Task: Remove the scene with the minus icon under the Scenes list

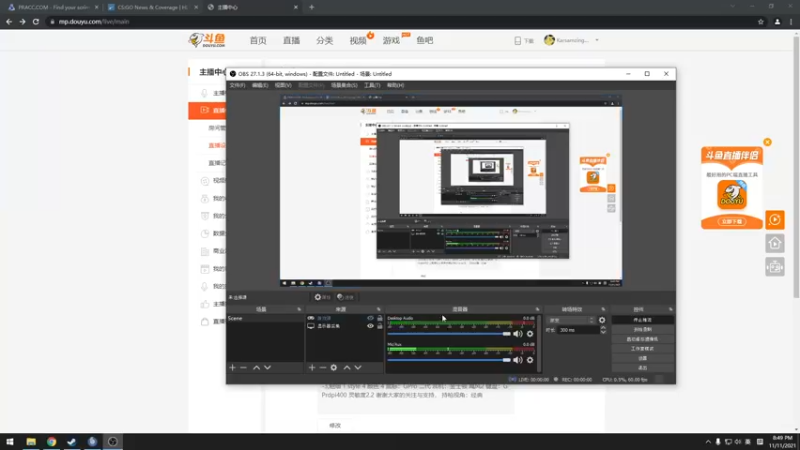Action: coord(243,367)
